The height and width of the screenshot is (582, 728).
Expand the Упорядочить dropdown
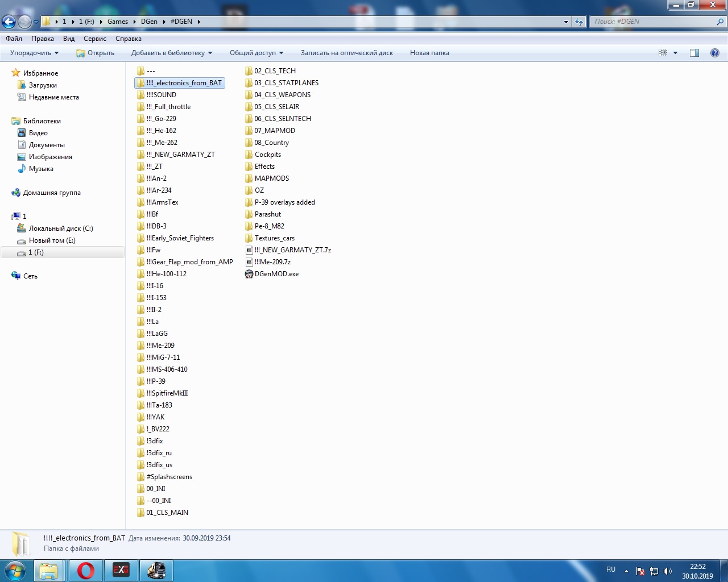pos(34,53)
